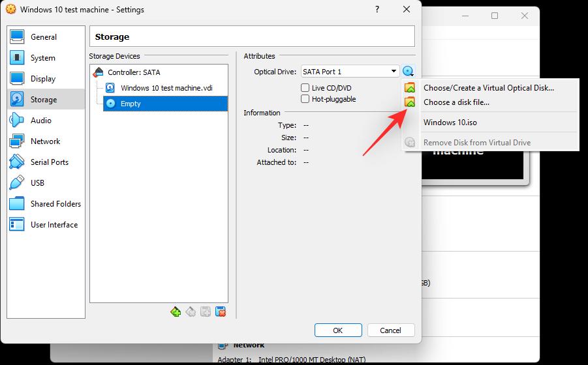Click the OK button
This screenshot has width=588, height=365.
338,330
